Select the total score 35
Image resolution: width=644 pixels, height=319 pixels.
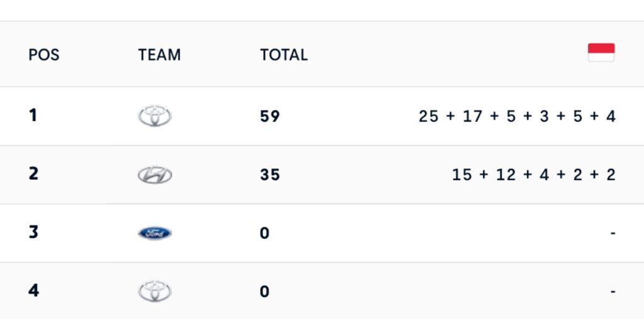(270, 175)
